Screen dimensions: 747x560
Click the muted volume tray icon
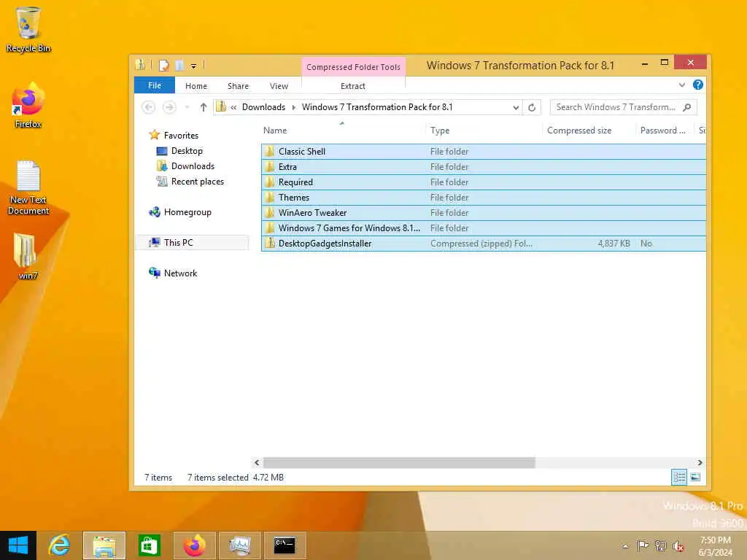tap(678, 546)
